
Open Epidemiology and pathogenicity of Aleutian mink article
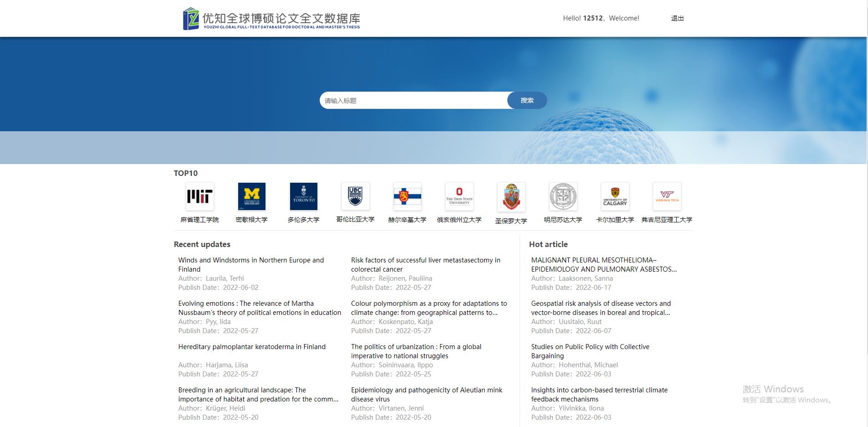click(426, 394)
